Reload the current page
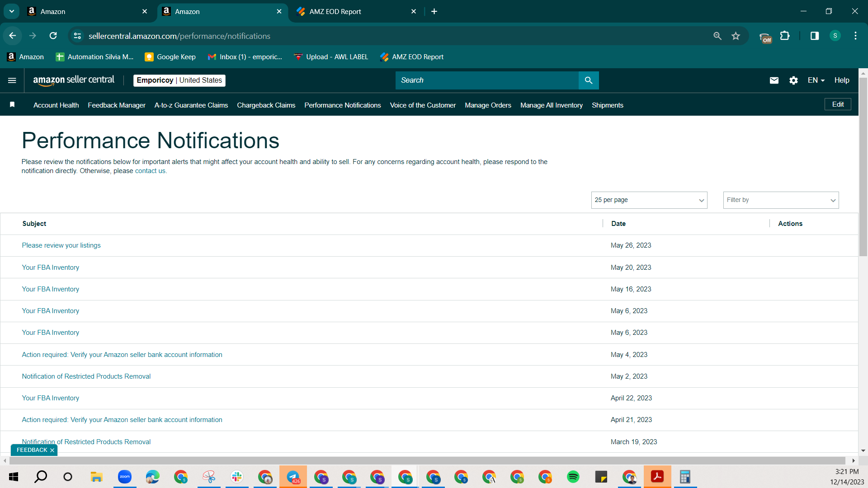The height and width of the screenshot is (488, 868). 53,36
